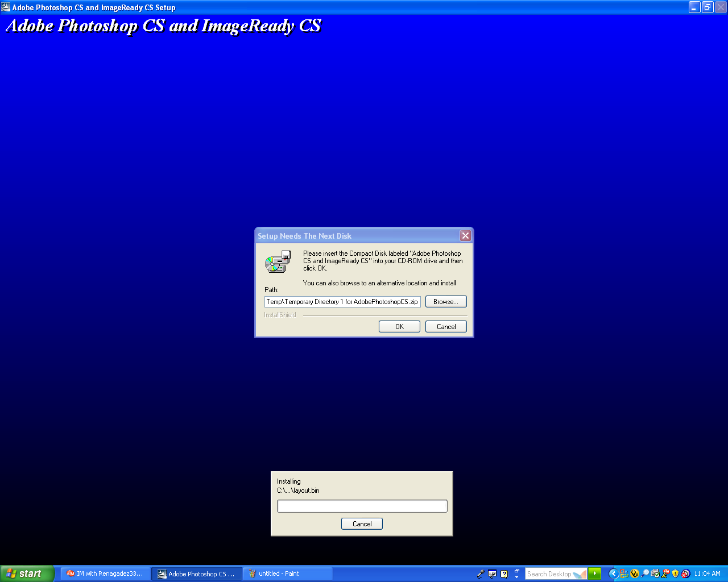
Task: Click the Microsoft Office tray icon
Action: click(x=624, y=573)
